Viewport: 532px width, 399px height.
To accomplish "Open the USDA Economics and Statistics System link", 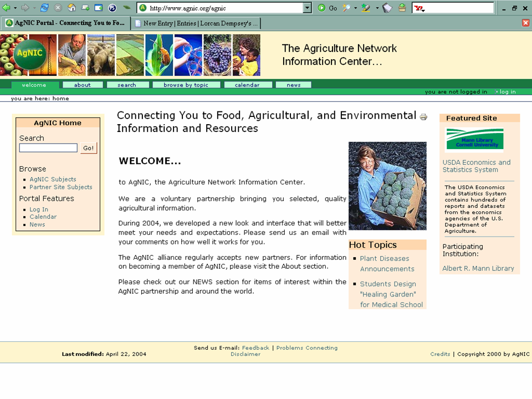I will click(477, 166).
